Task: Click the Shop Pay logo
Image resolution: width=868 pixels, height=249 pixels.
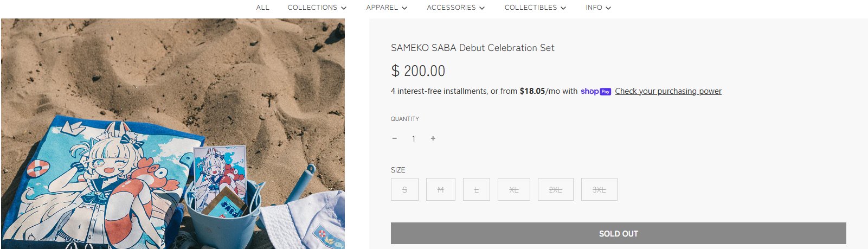Action: (596, 91)
